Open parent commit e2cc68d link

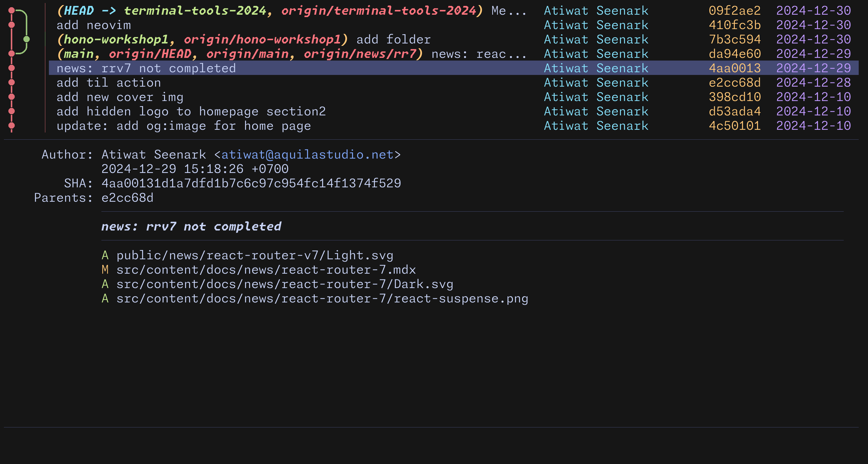click(127, 198)
